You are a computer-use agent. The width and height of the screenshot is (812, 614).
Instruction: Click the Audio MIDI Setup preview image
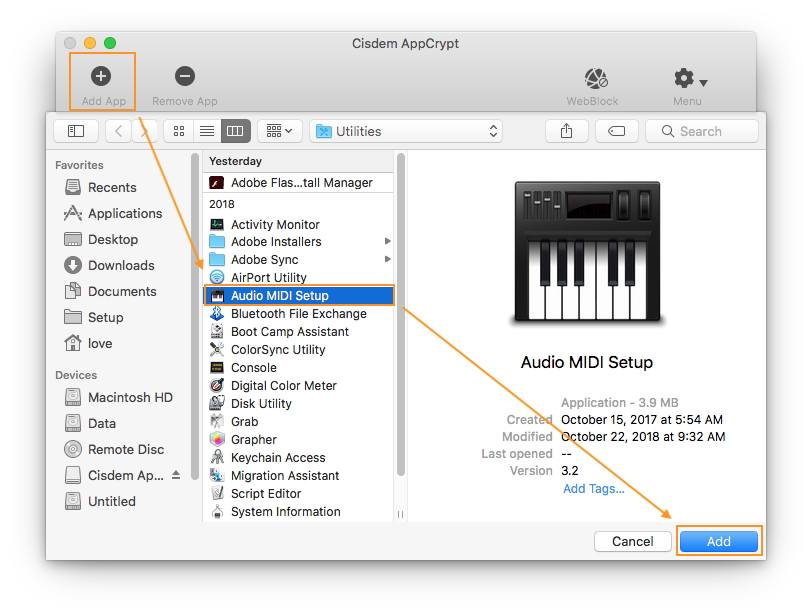tap(587, 253)
